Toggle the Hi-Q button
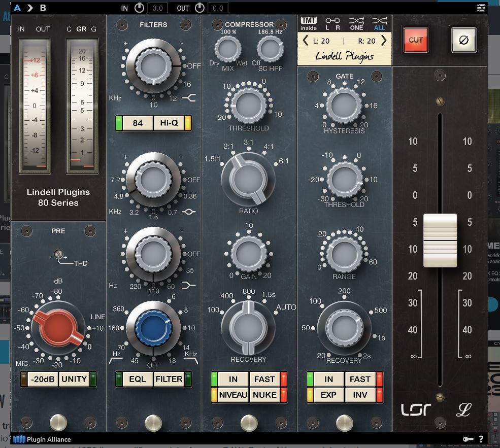The height and width of the screenshot is (448, 500). tap(169, 123)
